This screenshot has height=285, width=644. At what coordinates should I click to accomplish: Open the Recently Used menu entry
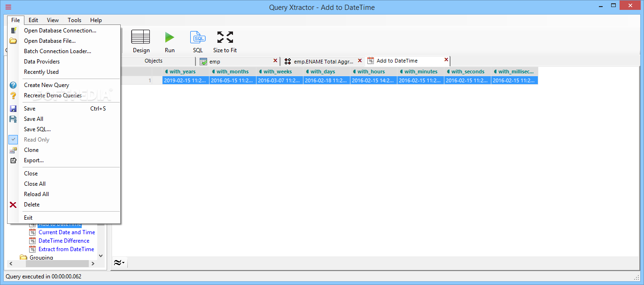tap(41, 72)
